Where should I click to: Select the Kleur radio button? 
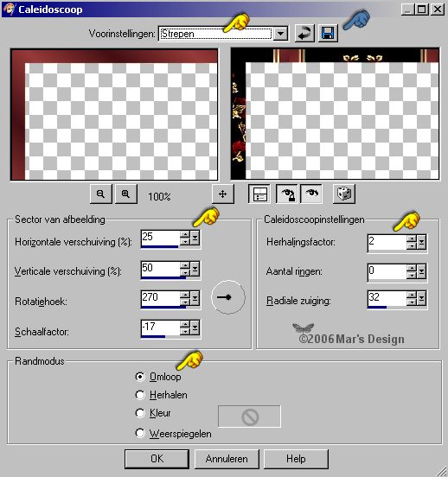pos(140,413)
